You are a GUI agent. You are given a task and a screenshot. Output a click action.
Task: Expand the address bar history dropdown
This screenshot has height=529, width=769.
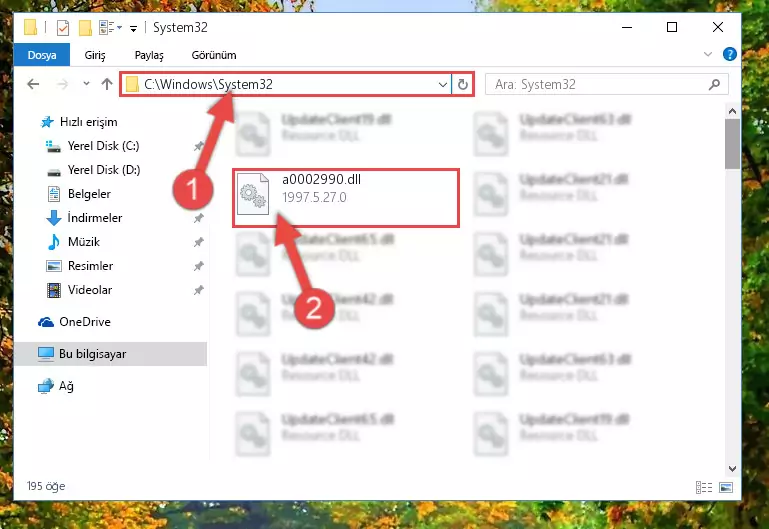(x=442, y=85)
